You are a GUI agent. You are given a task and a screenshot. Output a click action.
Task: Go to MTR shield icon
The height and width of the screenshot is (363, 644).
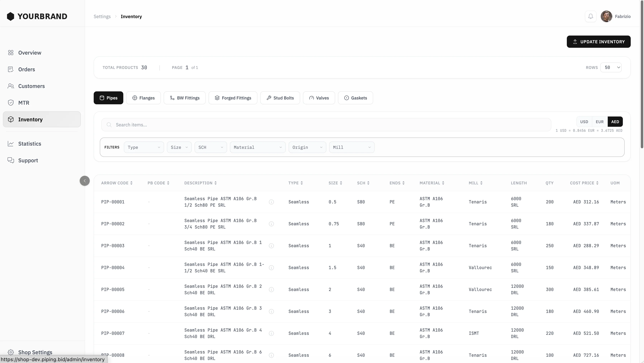tap(10, 103)
